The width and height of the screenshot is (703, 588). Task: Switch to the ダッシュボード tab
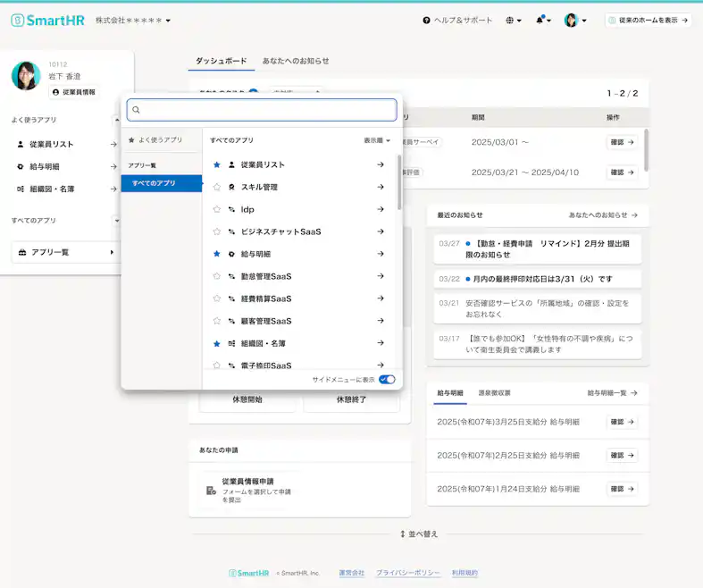(221, 61)
